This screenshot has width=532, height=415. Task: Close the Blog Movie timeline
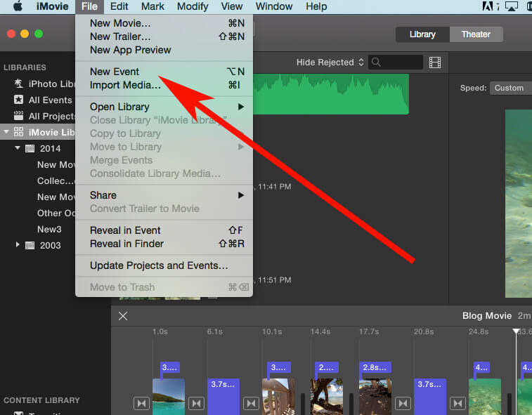tap(123, 316)
